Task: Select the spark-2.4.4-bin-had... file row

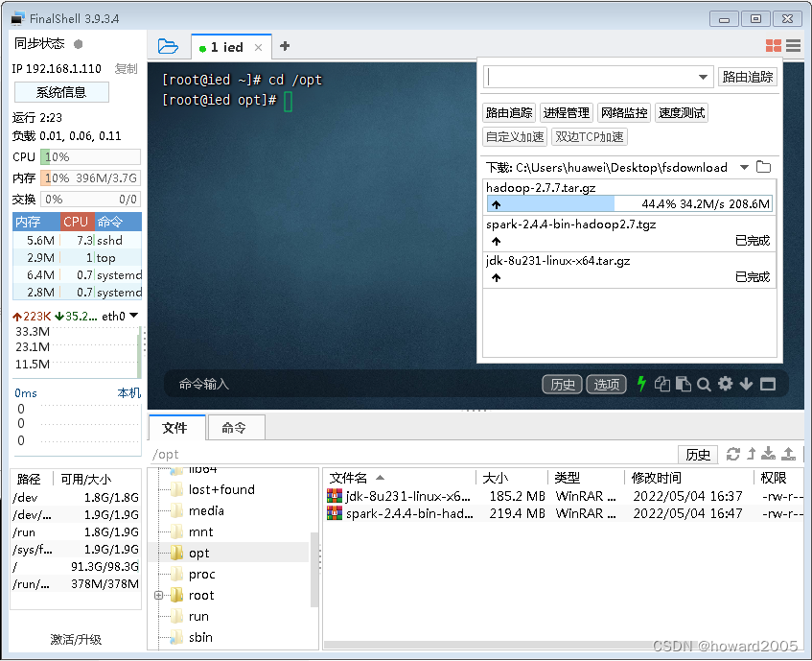Action: pos(565,513)
